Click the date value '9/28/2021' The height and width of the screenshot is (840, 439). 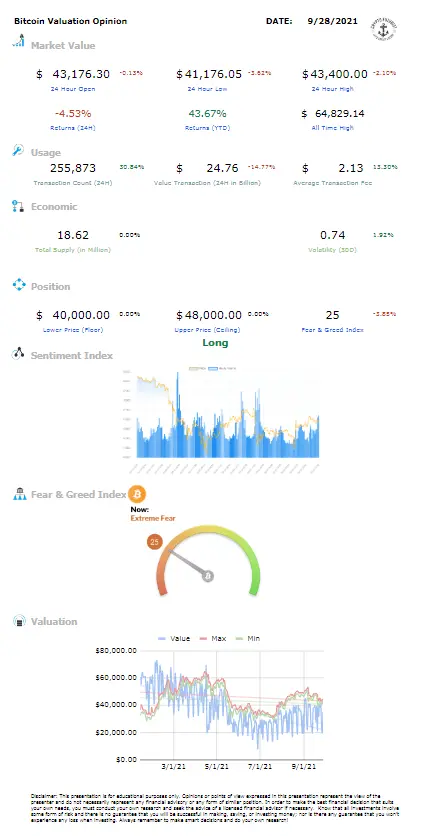332,21
